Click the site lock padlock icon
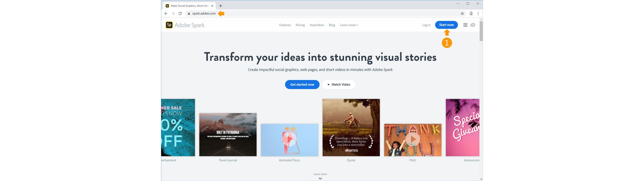 tap(189, 13)
